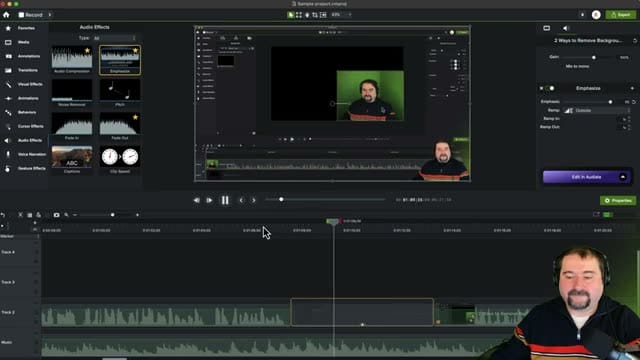Step back one frame in playback controls
640x360 pixels.
197,200
